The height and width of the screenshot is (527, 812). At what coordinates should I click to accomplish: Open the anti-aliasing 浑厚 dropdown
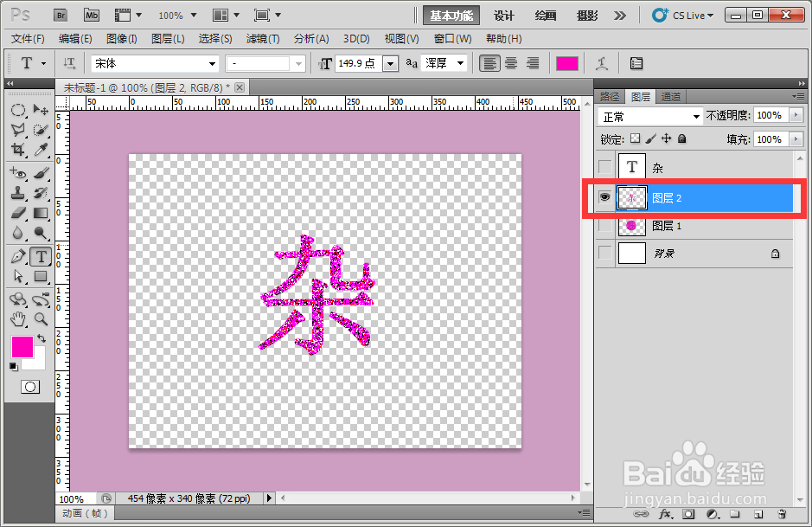click(458, 62)
